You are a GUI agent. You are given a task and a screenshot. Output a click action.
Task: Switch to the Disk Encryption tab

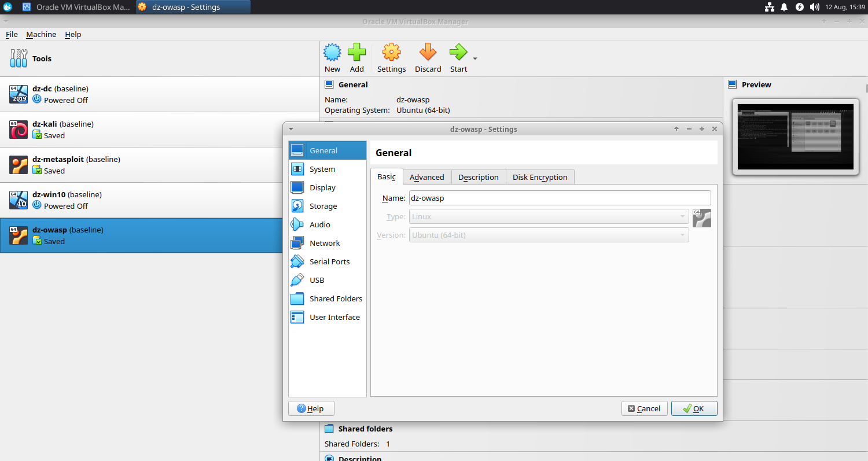tap(540, 177)
